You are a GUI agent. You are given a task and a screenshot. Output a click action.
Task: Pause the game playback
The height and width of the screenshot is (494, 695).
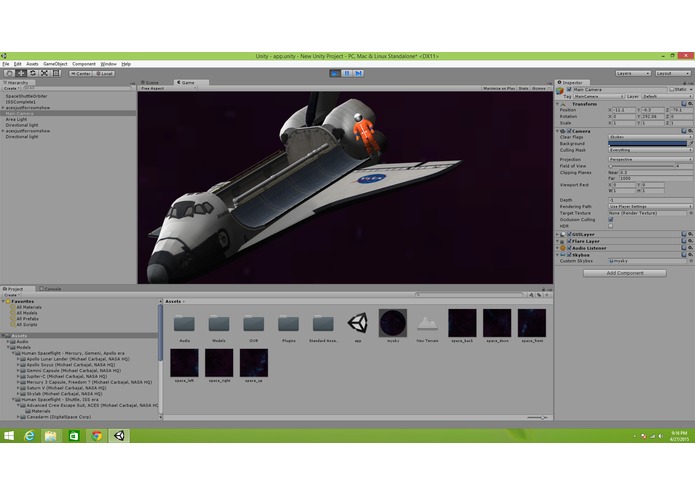click(x=347, y=73)
